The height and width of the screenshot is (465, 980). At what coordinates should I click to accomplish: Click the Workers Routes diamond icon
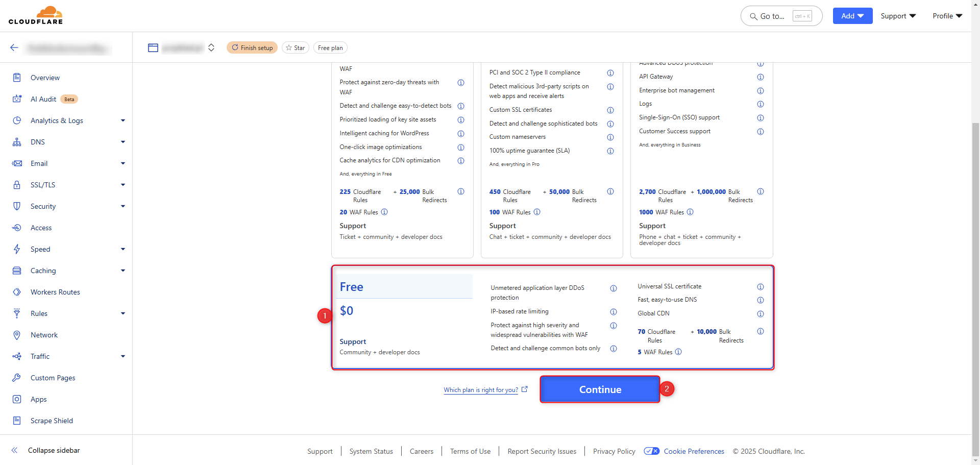[x=17, y=292]
